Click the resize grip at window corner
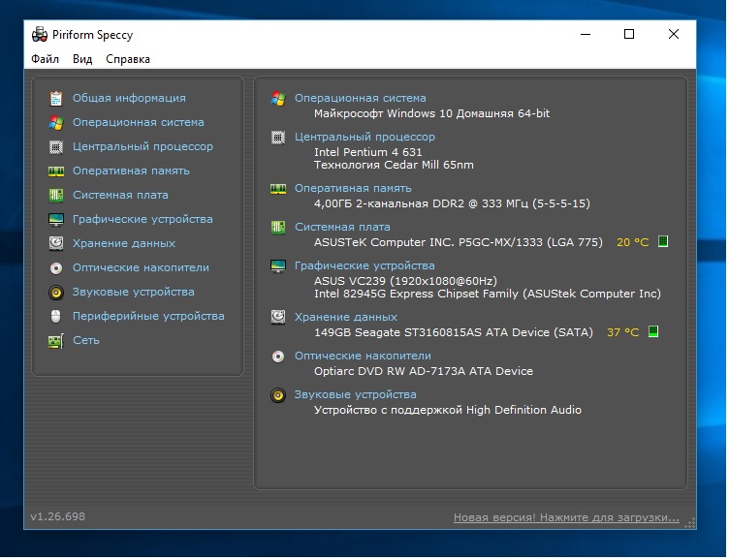This screenshot has height=560, width=729. [x=690, y=523]
